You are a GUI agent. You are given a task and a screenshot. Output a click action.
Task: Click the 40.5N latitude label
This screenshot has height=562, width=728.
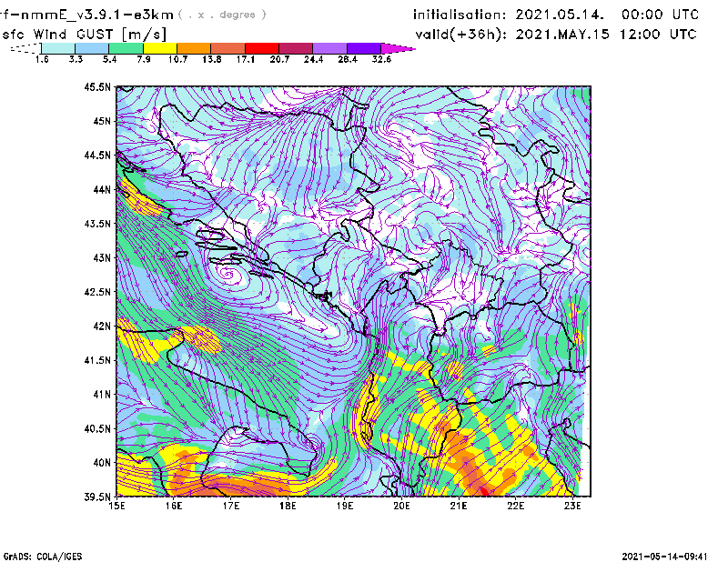click(97, 429)
